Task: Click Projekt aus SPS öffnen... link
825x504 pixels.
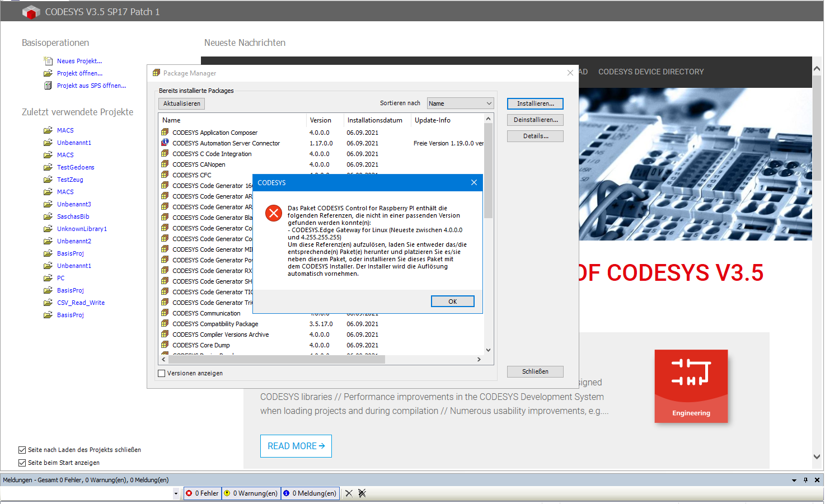Action: pyautogui.click(x=91, y=86)
